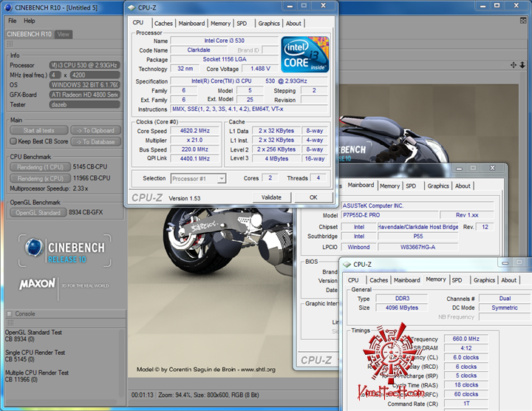Click the Bus Speed value 220.0 MHz
The width and height of the screenshot is (532, 411).
tap(195, 149)
